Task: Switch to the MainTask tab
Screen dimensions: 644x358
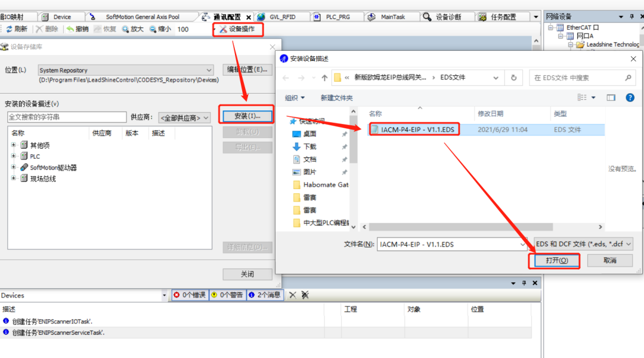Action: [x=392, y=16]
